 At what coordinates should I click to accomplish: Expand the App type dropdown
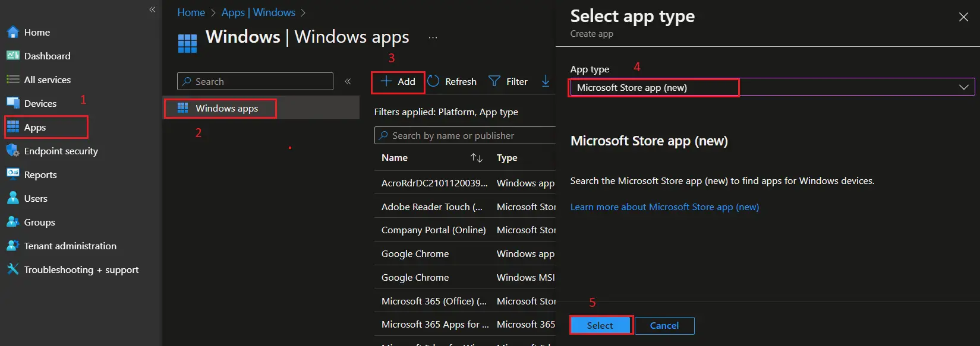pos(772,87)
